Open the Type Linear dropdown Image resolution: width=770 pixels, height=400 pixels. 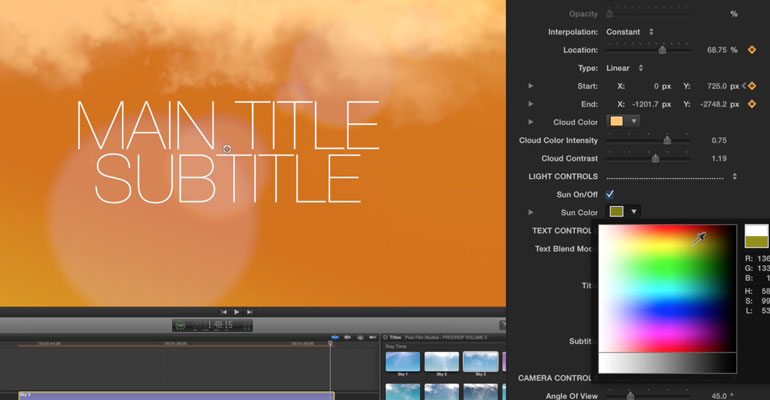[x=624, y=68]
